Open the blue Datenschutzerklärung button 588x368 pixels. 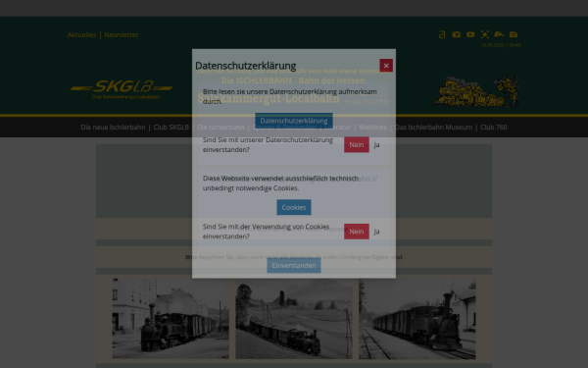point(294,121)
